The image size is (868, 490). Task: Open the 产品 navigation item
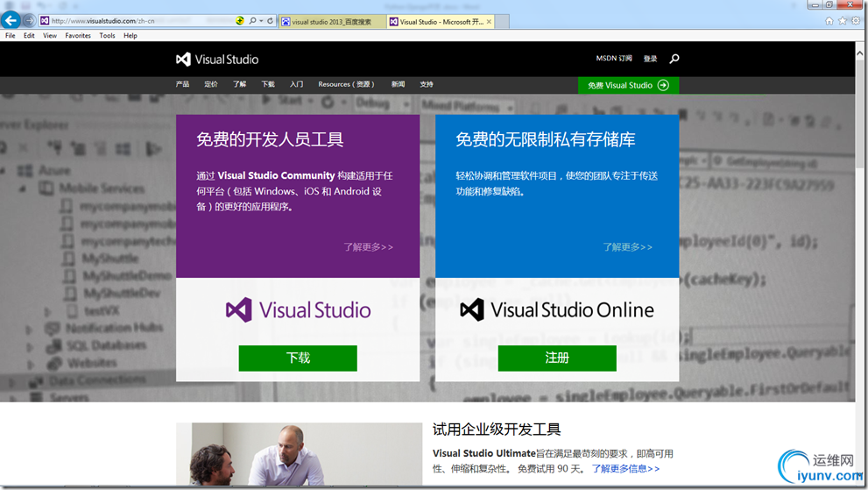click(x=182, y=84)
